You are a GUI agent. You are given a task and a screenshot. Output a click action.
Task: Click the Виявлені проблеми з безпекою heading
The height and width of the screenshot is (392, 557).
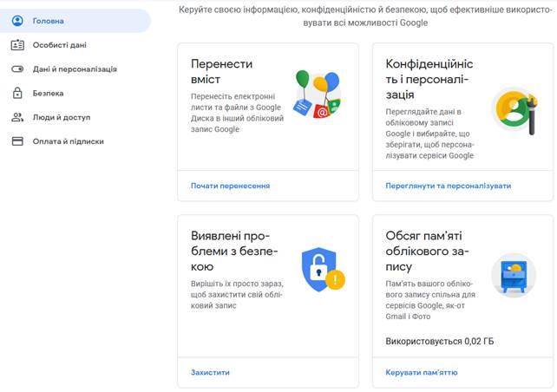[234, 251]
